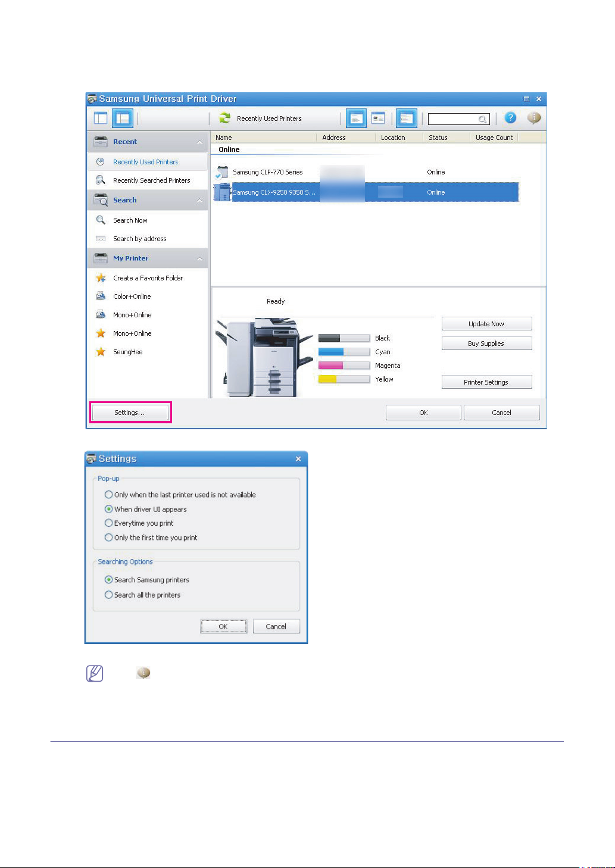615x868 pixels.
Task: Collapse the Recent section chevron
Action: coord(199,142)
